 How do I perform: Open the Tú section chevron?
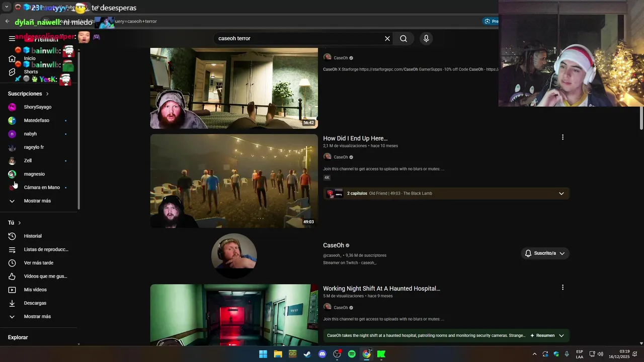pyautogui.click(x=20, y=223)
